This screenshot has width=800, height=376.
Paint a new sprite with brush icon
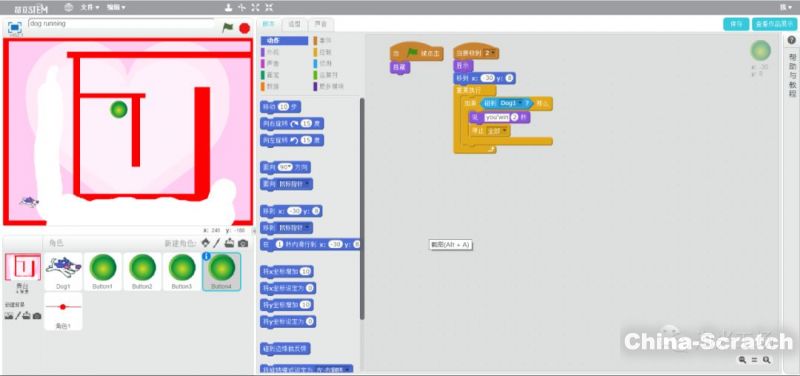(x=217, y=243)
